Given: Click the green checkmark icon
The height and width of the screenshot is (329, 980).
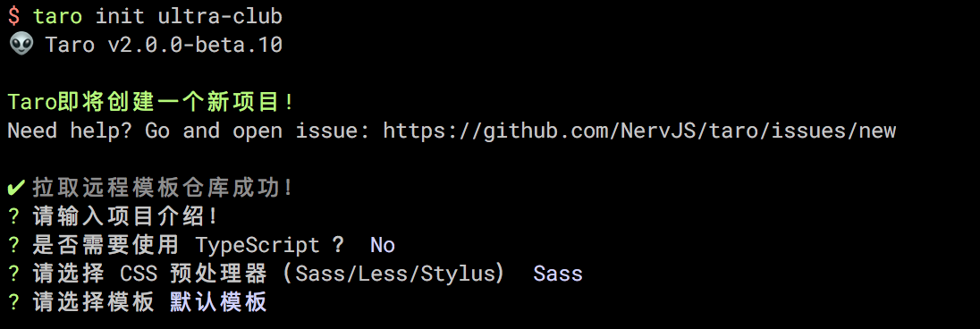Looking at the screenshot, I should point(16,187).
